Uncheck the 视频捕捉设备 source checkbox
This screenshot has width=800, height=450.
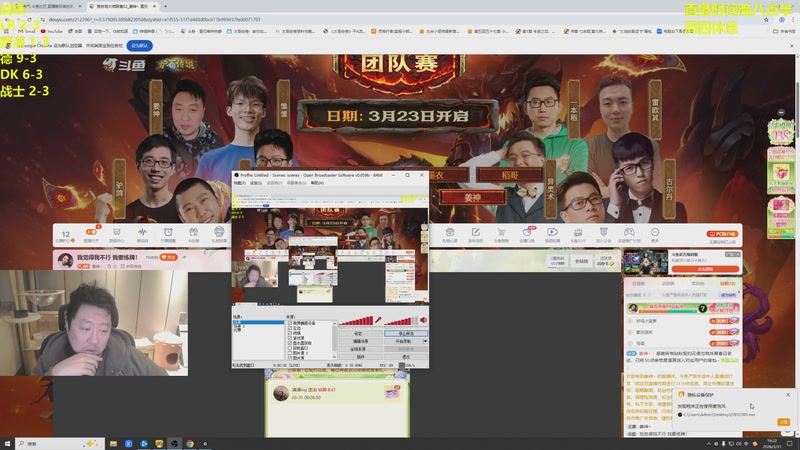(290, 323)
